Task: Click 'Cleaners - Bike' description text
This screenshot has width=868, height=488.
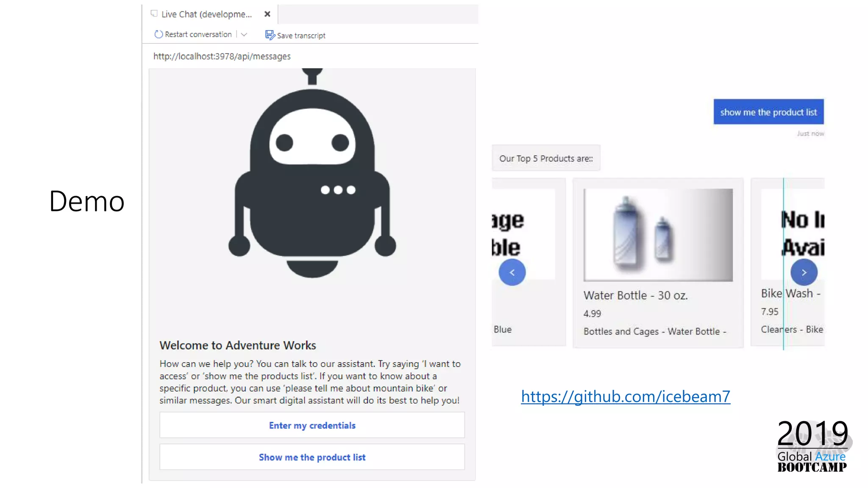Action: pyautogui.click(x=792, y=329)
